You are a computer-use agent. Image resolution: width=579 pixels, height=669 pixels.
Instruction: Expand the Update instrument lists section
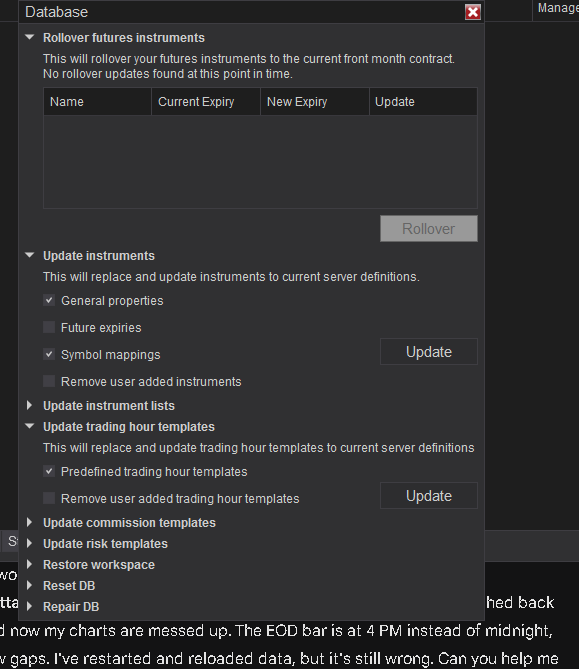(29, 405)
